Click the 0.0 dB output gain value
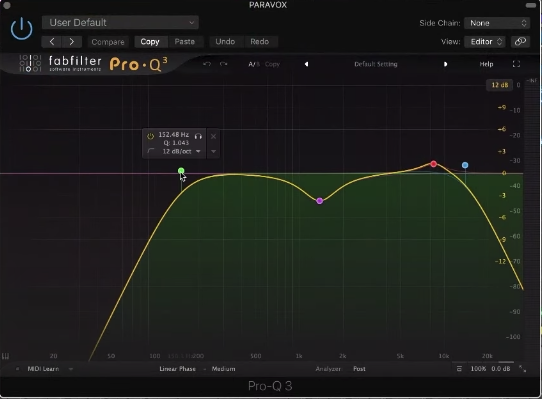The height and width of the screenshot is (399, 542). pyautogui.click(x=501, y=369)
